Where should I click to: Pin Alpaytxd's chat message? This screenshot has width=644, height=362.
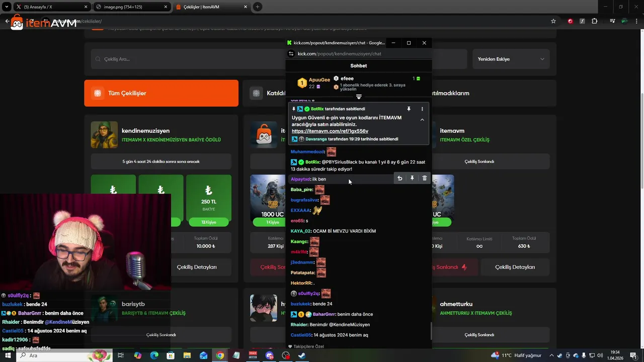tap(412, 178)
